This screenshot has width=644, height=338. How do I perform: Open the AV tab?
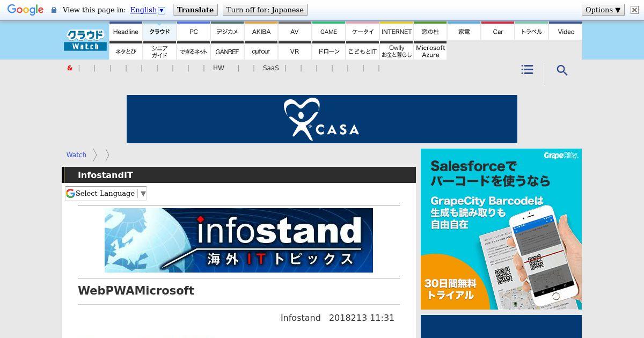coord(295,32)
